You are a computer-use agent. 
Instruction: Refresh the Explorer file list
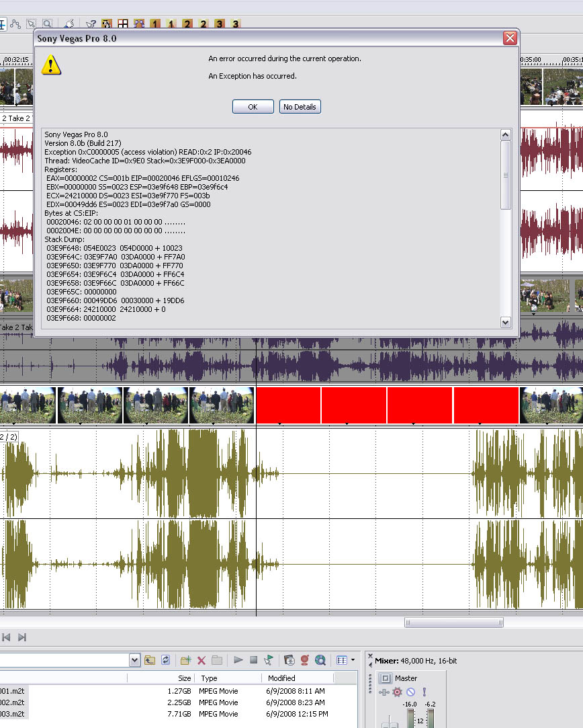pos(166,659)
